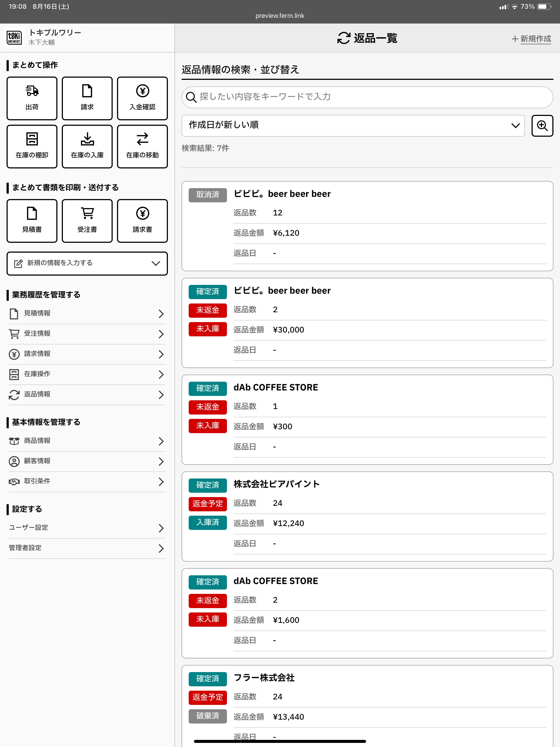Select the 入金確認 yen icon tile

pyautogui.click(x=142, y=98)
